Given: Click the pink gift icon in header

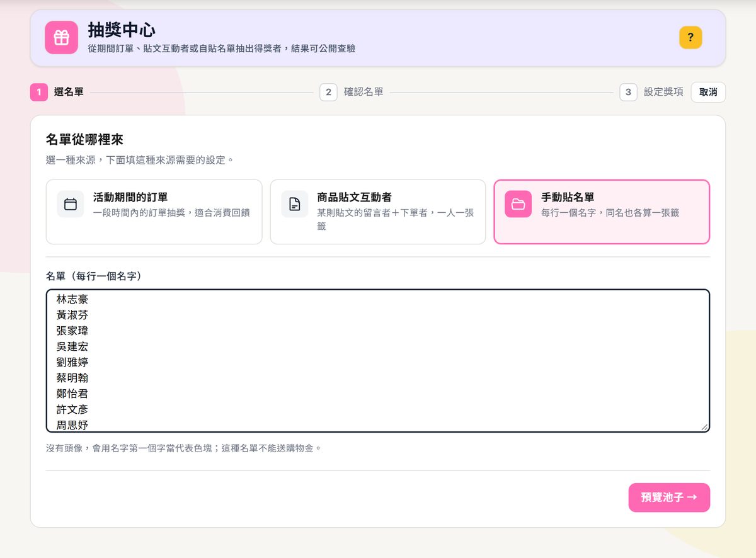Looking at the screenshot, I should tap(61, 38).
